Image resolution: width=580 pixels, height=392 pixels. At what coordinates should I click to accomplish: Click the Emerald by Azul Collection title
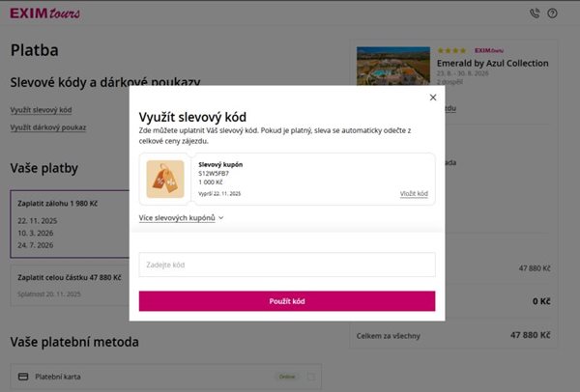pos(492,63)
